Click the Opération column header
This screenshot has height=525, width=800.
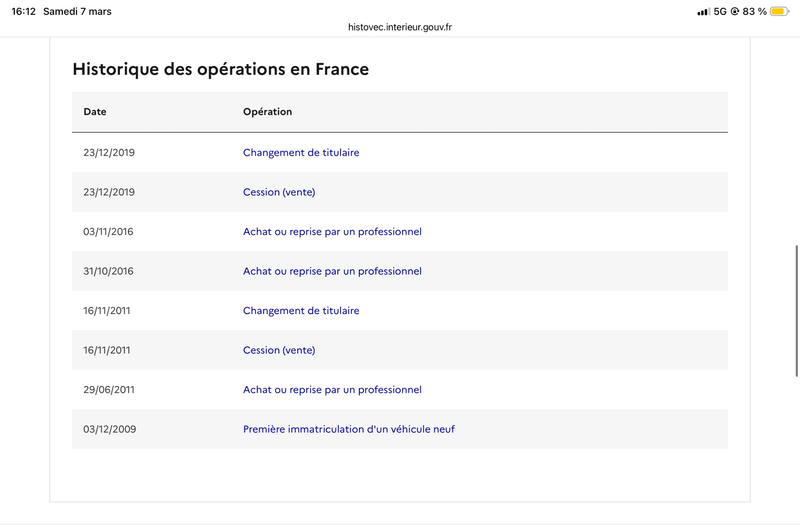(267, 112)
